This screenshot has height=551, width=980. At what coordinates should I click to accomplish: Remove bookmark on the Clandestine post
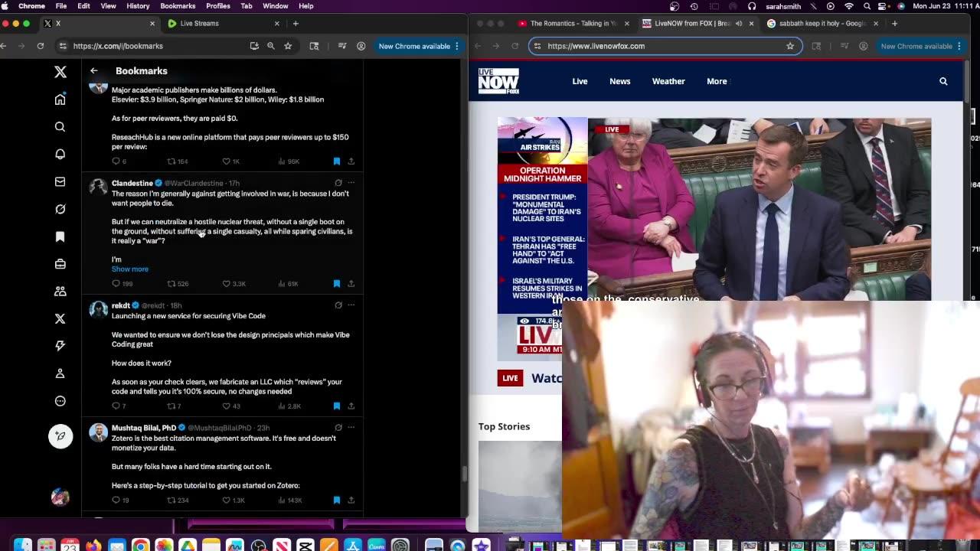tap(337, 284)
